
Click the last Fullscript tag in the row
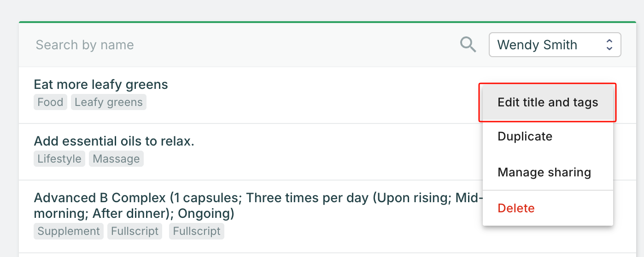point(197,231)
